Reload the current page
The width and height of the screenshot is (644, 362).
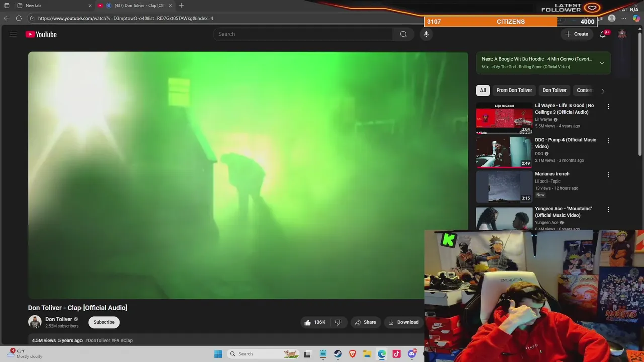tap(19, 18)
